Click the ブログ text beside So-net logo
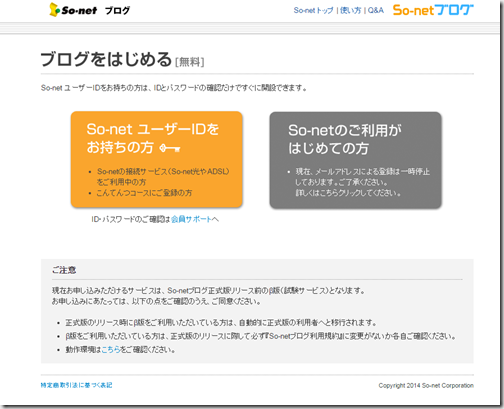 pyautogui.click(x=117, y=11)
